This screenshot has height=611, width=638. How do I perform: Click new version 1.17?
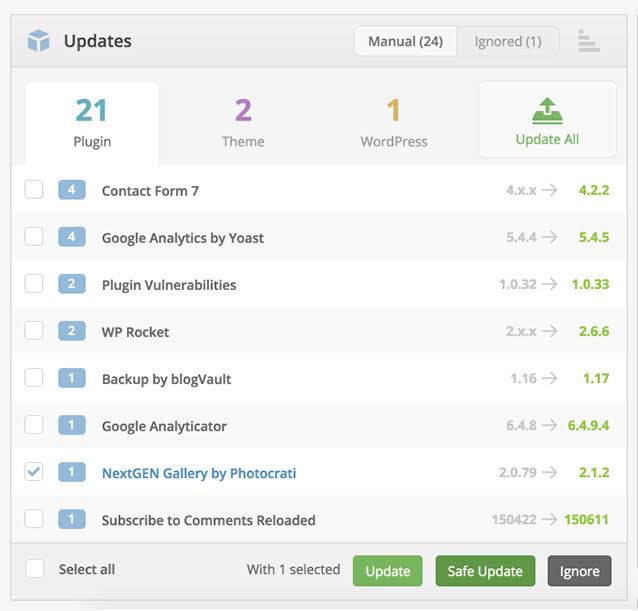[596, 378]
